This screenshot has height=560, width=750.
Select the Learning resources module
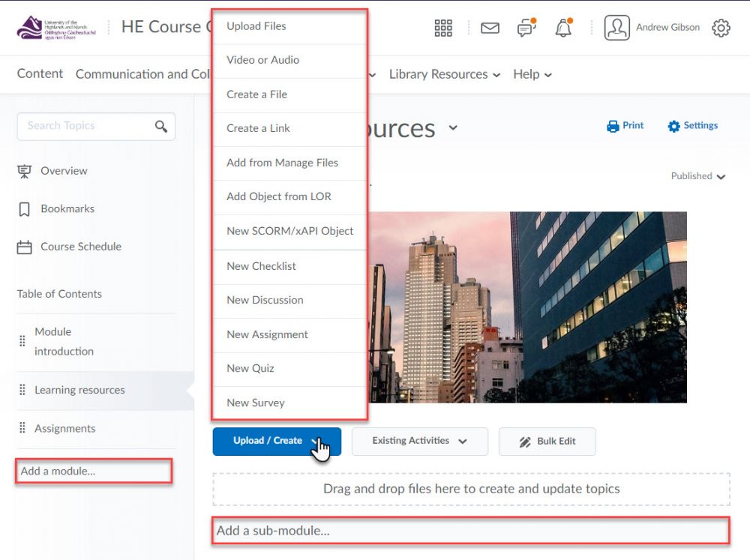coord(79,390)
